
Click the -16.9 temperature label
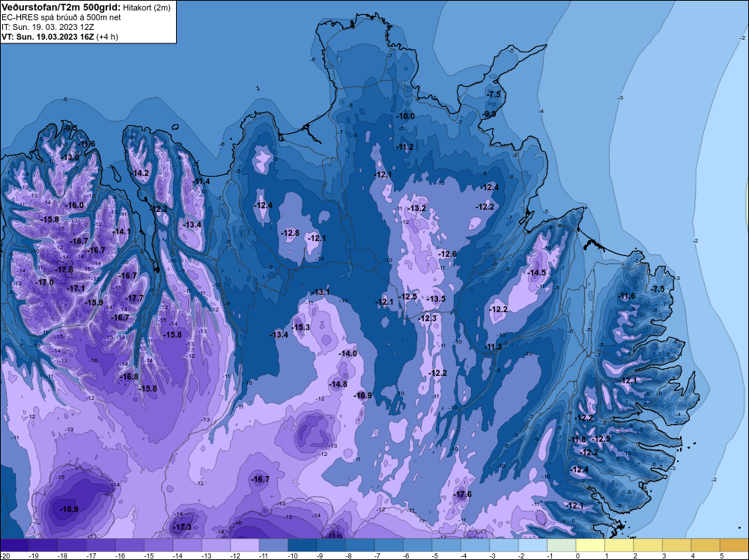[x=363, y=395]
